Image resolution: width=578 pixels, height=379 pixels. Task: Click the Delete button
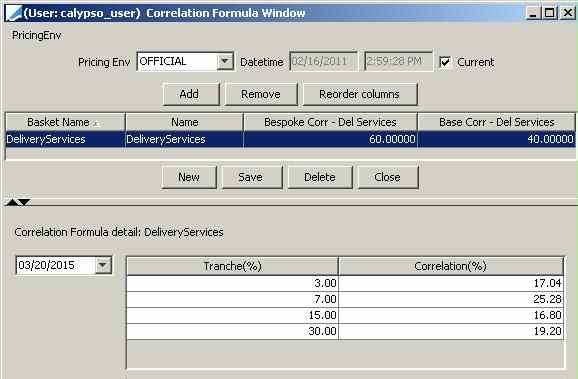pyautogui.click(x=320, y=177)
